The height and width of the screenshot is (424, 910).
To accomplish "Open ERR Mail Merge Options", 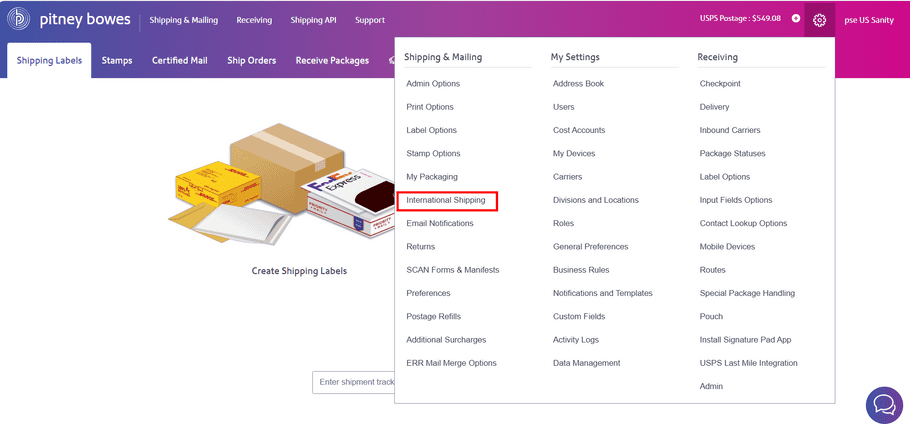I will [x=452, y=363].
